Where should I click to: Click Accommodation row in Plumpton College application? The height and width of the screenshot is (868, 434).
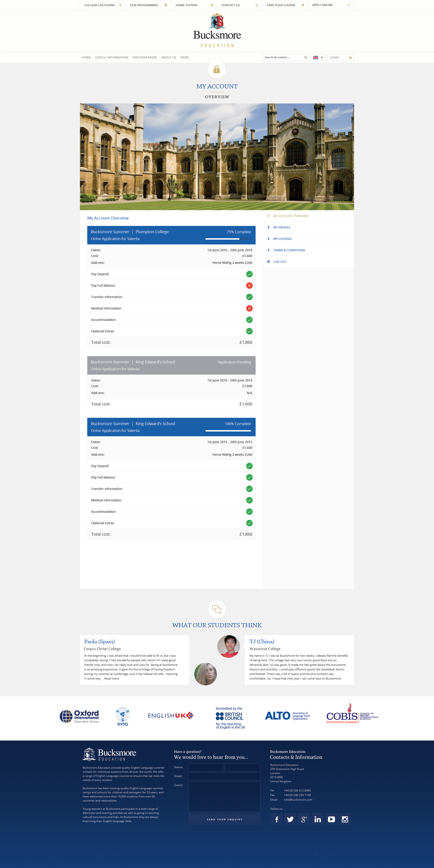[171, 320]
